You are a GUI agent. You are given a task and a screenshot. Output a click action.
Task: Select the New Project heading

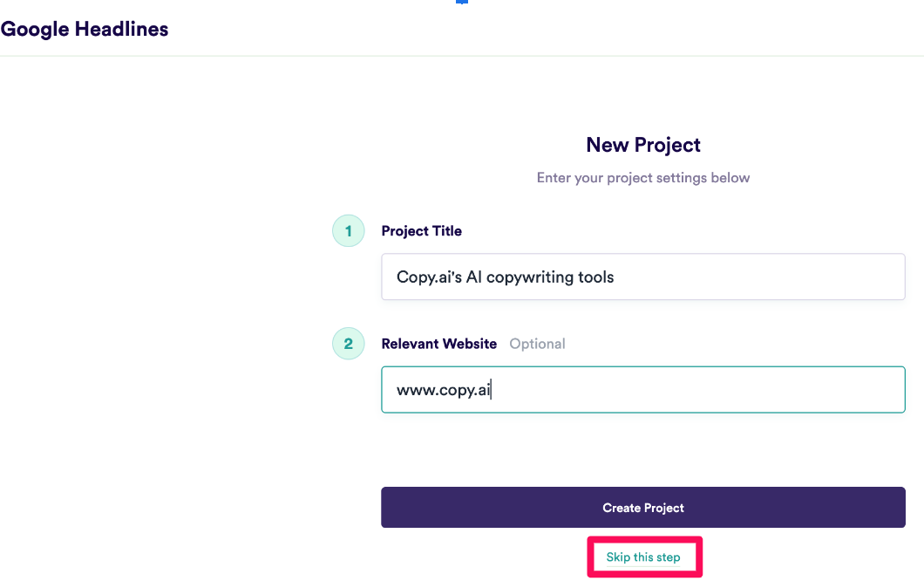[x=643, y=145]
